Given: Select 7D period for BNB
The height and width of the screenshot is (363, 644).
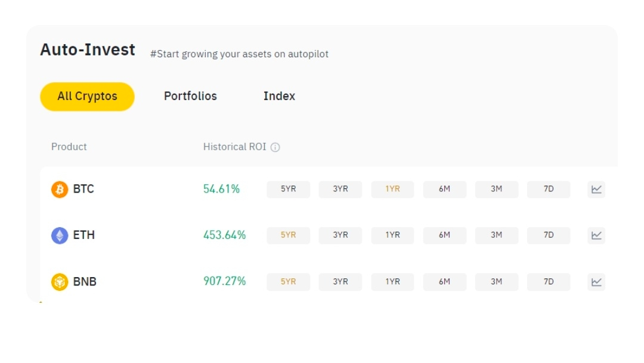Looking at the screenshot, I should pyautogui.click(x=549, y=281).
